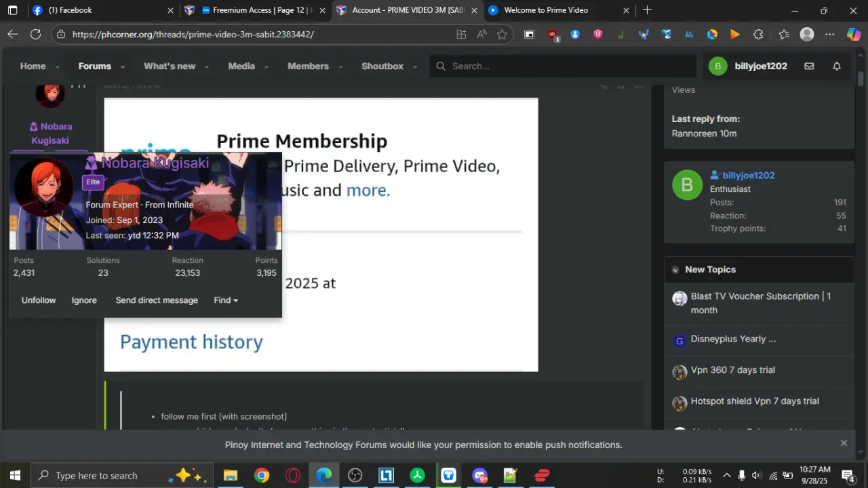Click the Payment history heading link

coord(191,342)
